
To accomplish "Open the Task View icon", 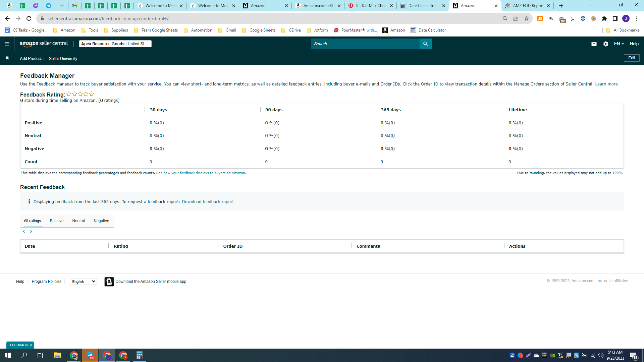I will (40, 355).
